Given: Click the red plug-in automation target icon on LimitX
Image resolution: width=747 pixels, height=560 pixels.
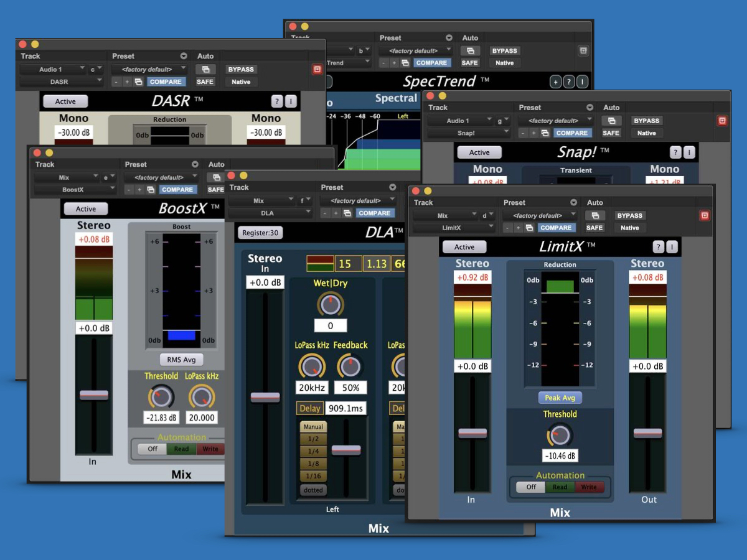Looking at the screenshot, I should (x=705, y=215).
